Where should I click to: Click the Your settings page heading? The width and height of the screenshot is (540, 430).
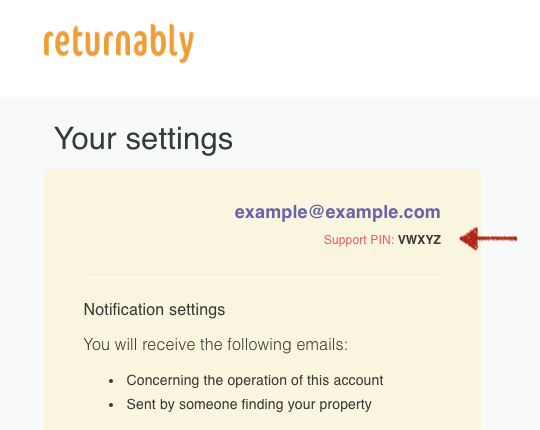pos(143,139)
